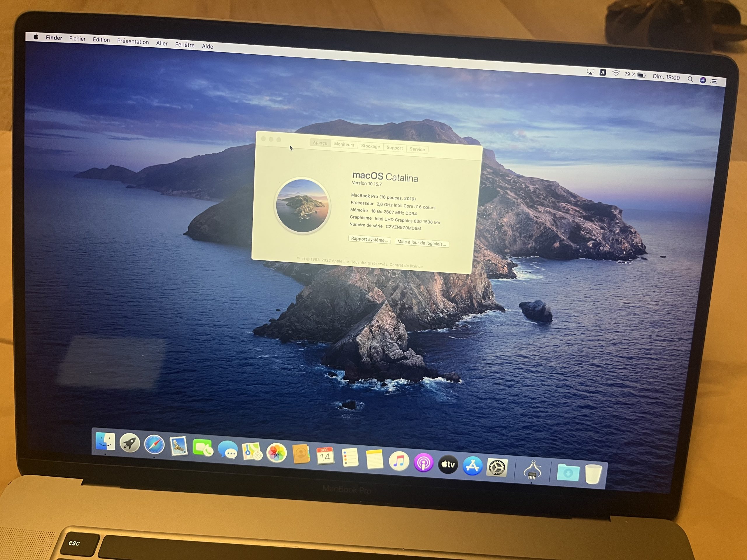Open Spotlight search in the menu bar
Image resolution: width=747 pixels, height=560 pixels.
[x=691, y=80]
